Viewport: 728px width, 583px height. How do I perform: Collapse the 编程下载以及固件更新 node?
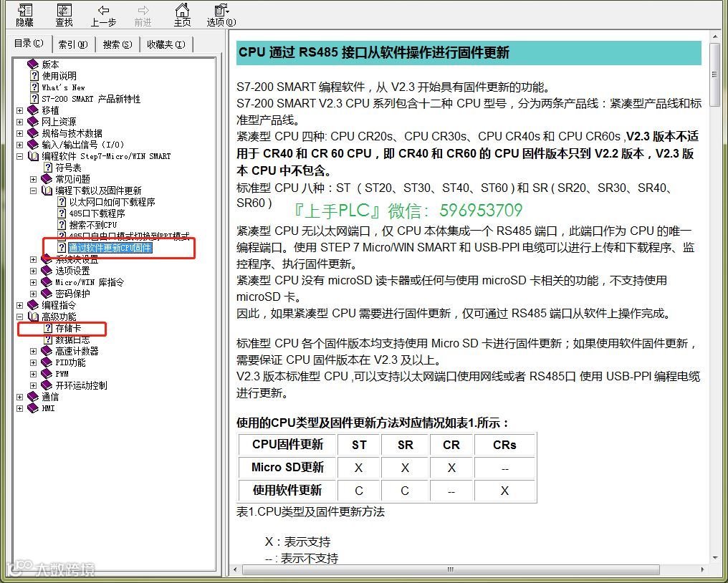(x=34, y=191)
